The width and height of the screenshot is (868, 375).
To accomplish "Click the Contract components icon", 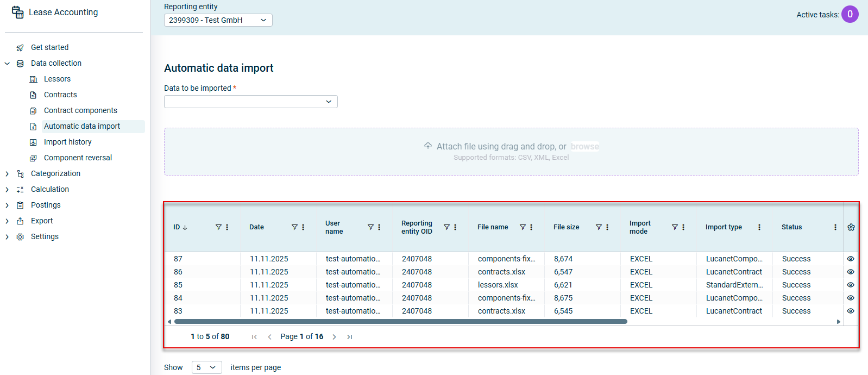I will pos(33,111).
